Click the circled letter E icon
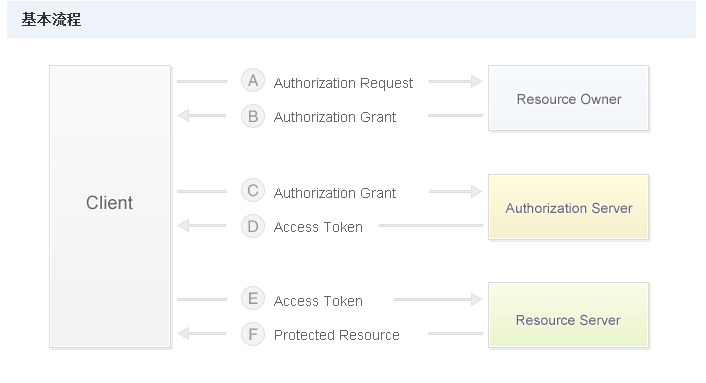The image size is (706, 383). click(x=253, y=299)
